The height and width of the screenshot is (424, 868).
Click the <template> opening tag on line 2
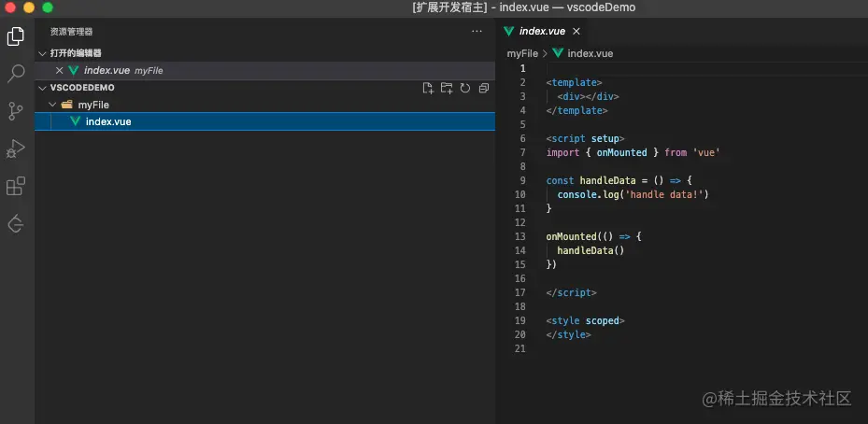[x=574, y=82]
